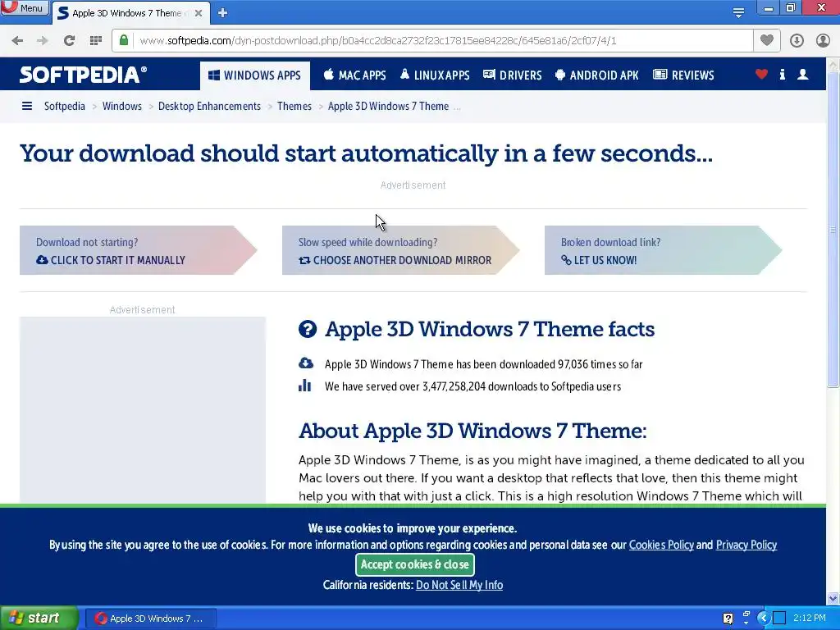
Task: Select the Linux Apps tab
Action: (x=435, y=75)
